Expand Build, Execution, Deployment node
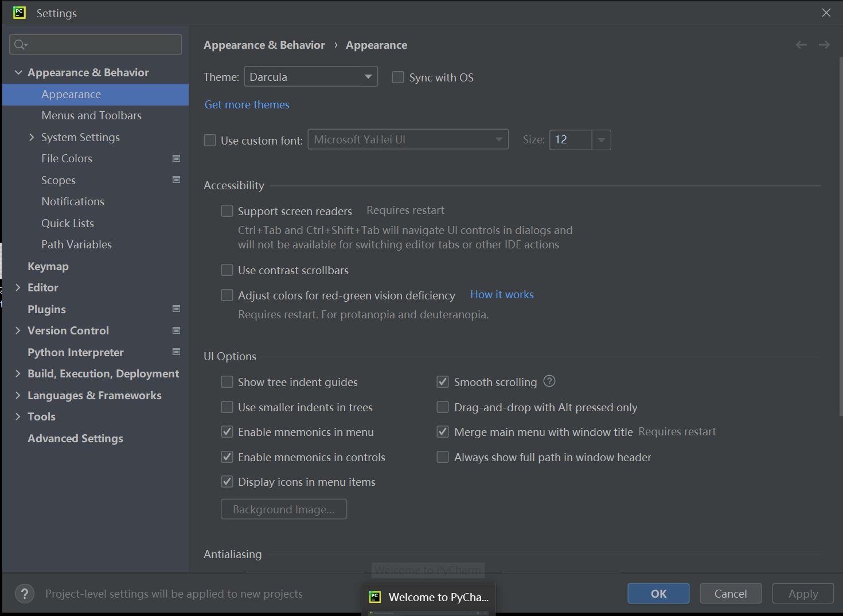 click(x=18, y=373)
